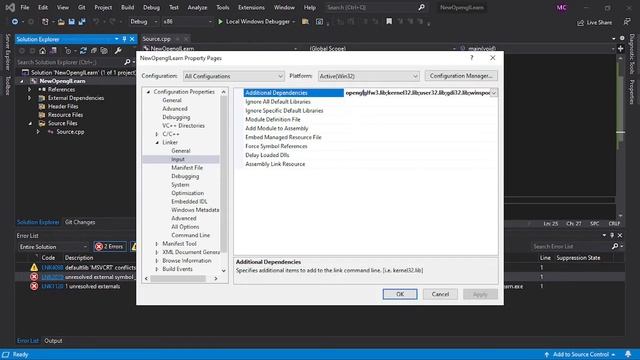Click the MC account avatar
The height and width of the screenshot is (360, 640).
click(562, 7)
